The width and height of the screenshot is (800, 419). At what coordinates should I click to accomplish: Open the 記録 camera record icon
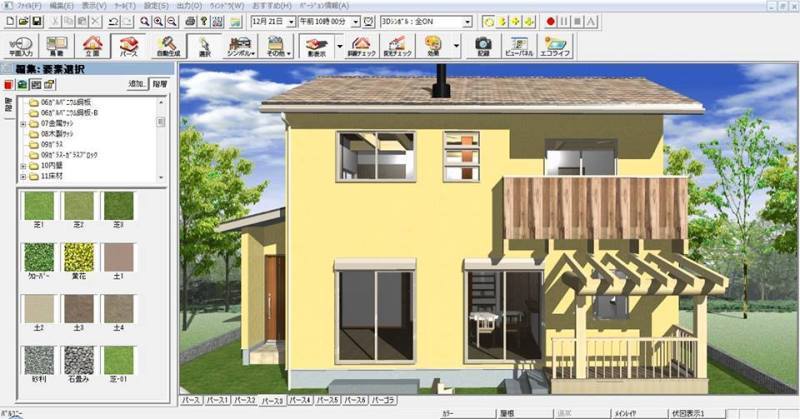pyautogui.click(x=483, y=46)
